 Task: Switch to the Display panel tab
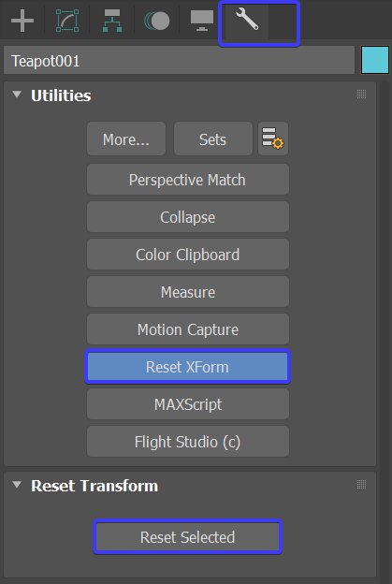(x=202, y=21)
